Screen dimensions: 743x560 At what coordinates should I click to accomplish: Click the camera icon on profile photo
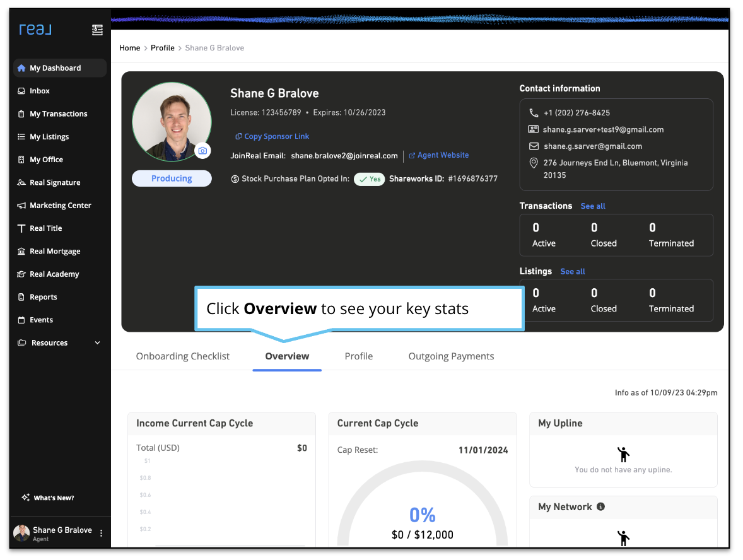point(202,151)
